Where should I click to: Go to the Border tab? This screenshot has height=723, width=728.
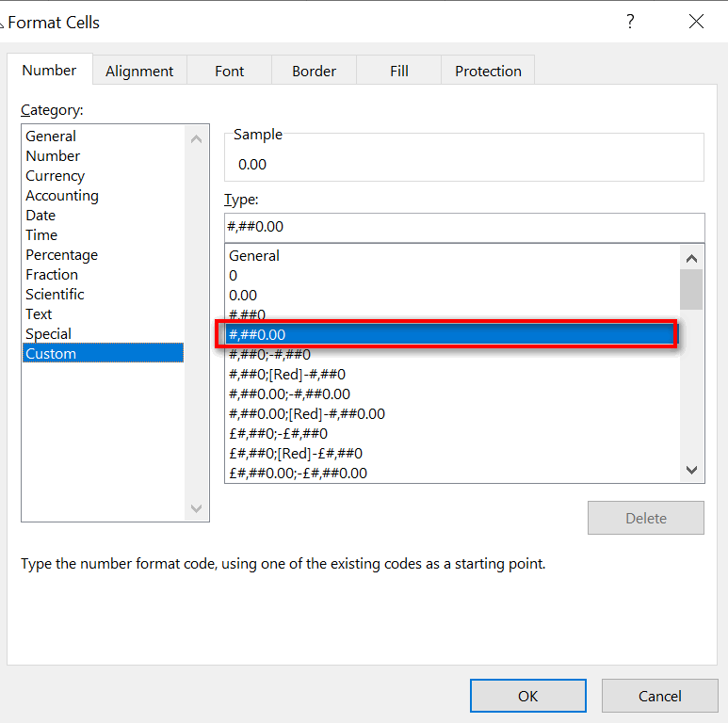pyautogui.click(x=314, y=71)
